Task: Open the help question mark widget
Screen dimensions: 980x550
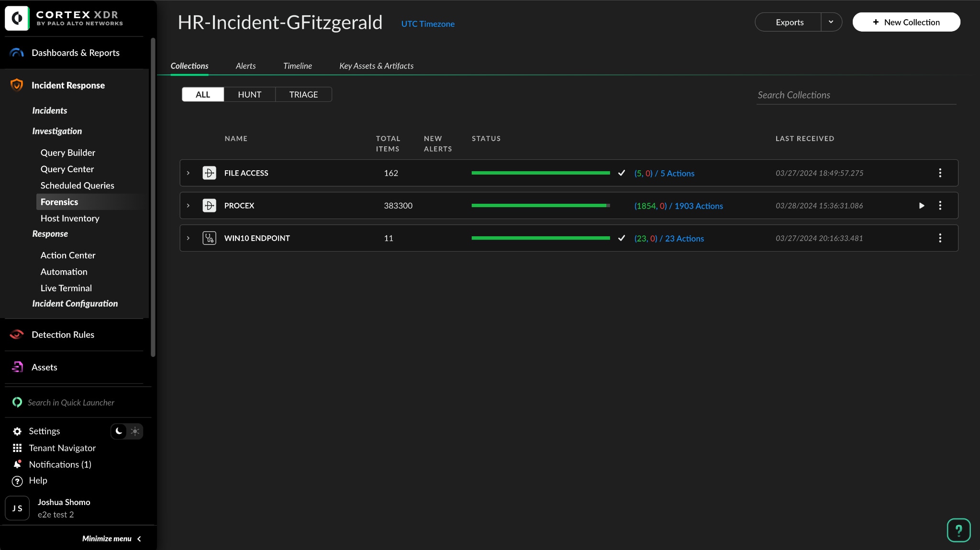Action: coord(958,530)
